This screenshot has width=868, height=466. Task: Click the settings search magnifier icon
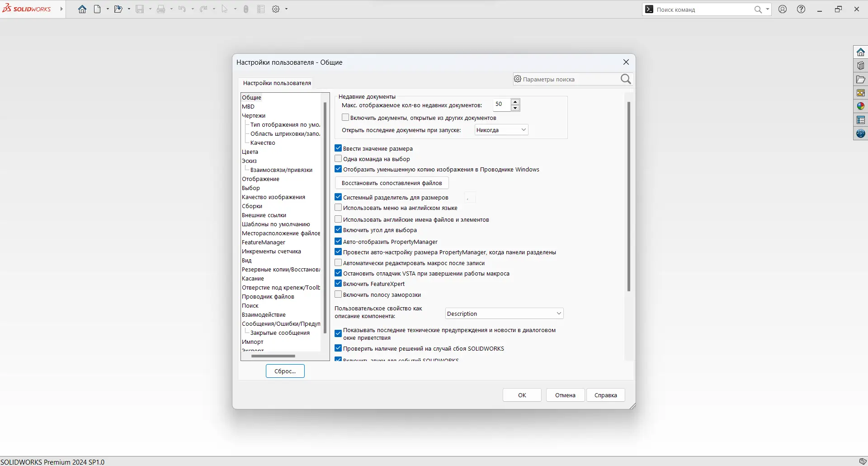coord(626,79)
